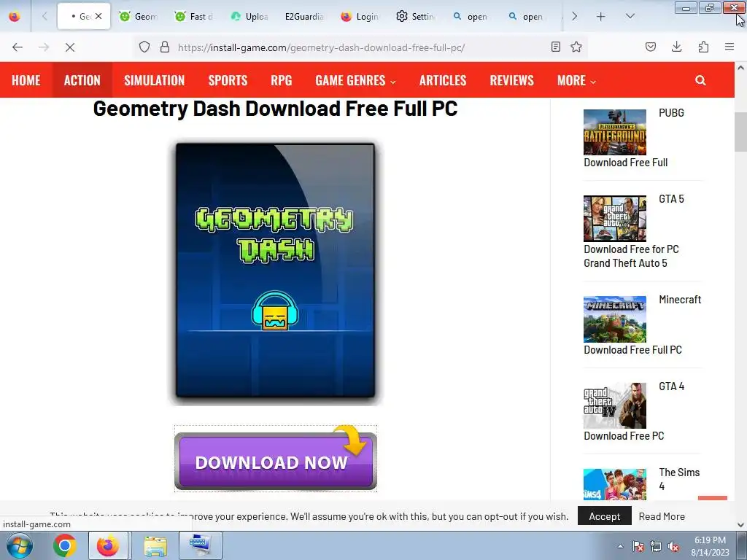Accept the cookie notice
Screen dimensions: 747x560
click(x=605, y=516)
